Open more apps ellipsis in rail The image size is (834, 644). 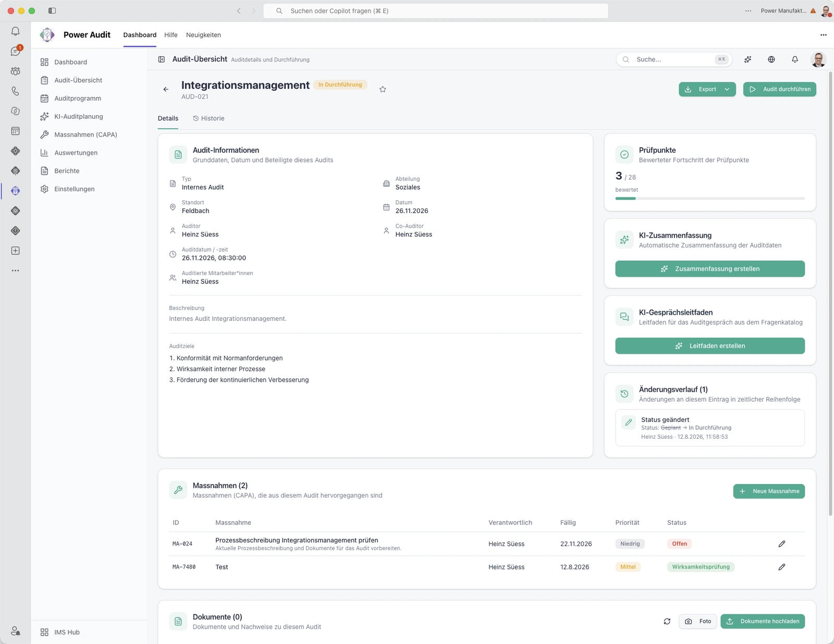point(16,270)
